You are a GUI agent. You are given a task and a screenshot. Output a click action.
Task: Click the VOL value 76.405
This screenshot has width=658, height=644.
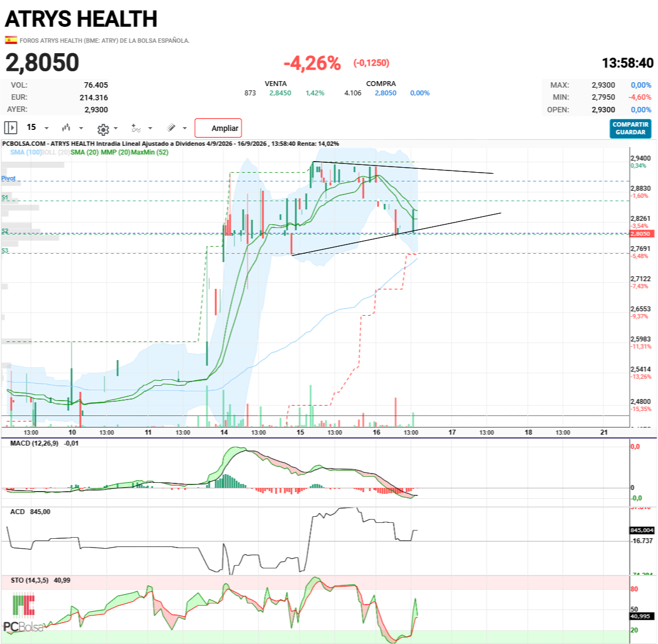click(x=96, y=85)
